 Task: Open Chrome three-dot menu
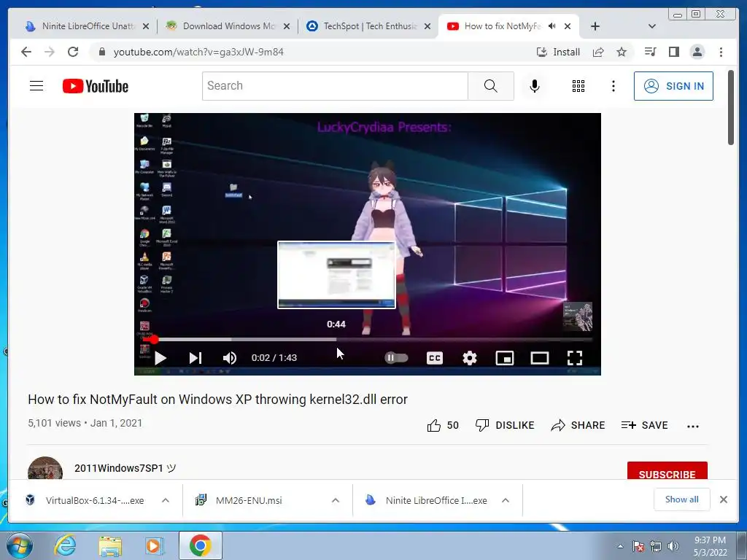pyautogui.click(x=721, y=52)
